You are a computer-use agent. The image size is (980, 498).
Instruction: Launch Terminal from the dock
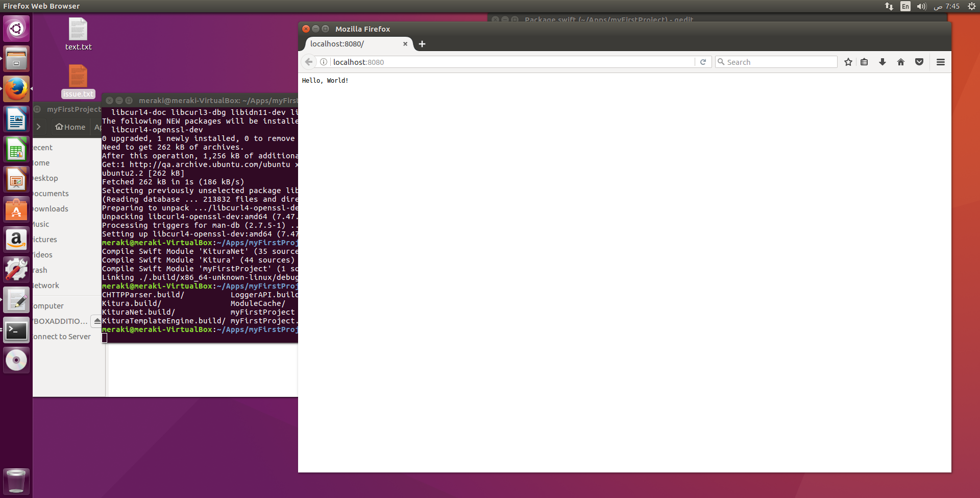click(16, 330)
